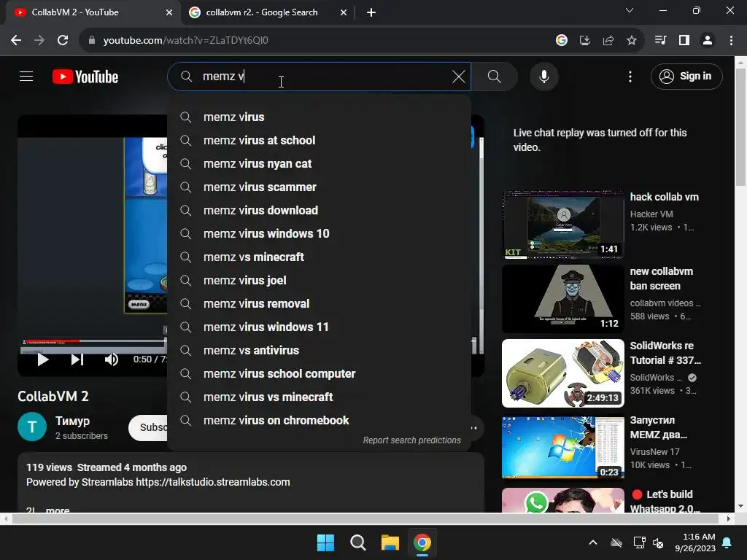Open the Тимур channel name link
This screenshot has width=747, height=560.
click(x=72, y=421)
